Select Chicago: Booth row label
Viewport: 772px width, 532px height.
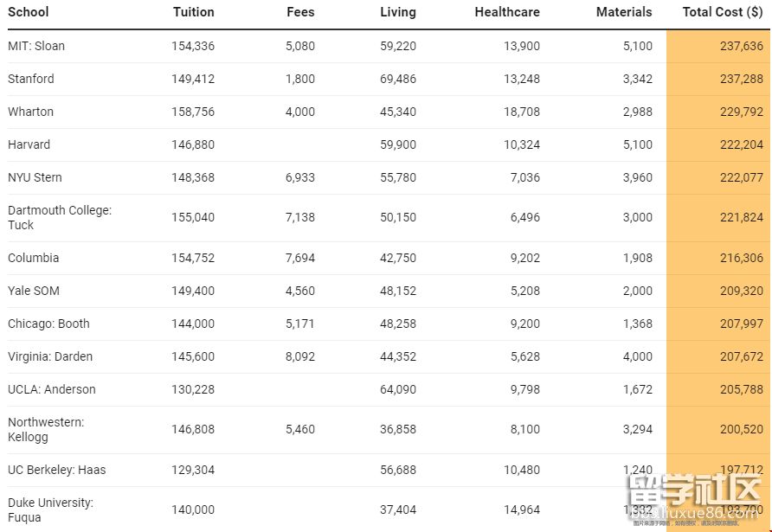point(49,324)
